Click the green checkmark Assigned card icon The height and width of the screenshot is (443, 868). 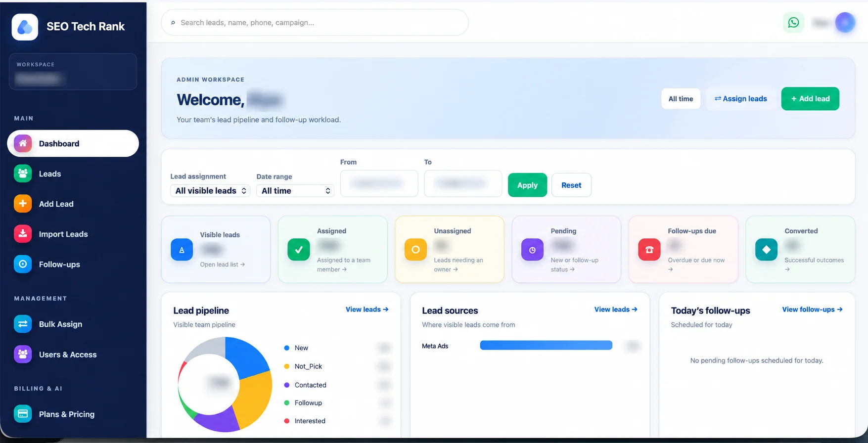[x=299, y=250]
